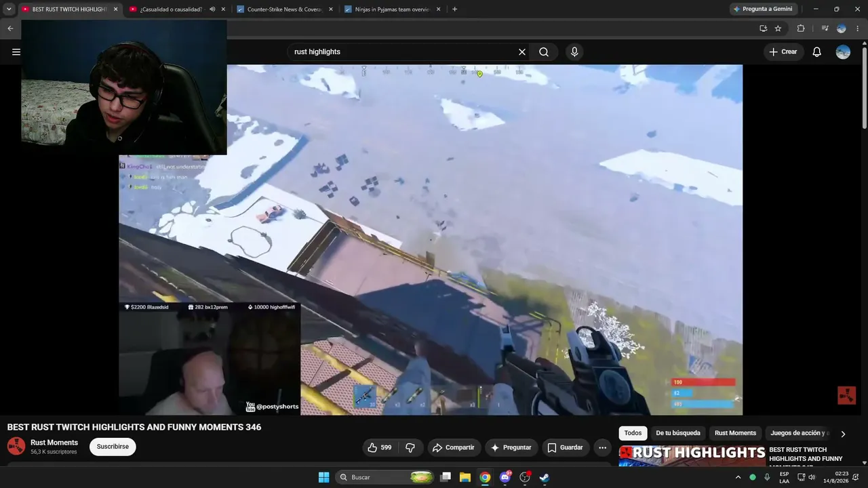Close the 'BEST RUST TWITCH HIGHLIGHTS' tab

[x=115, y=9]
